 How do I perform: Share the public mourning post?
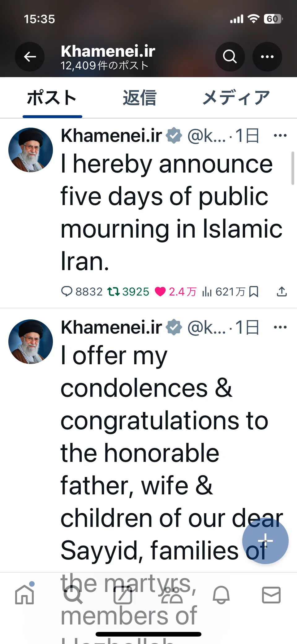[282, 291]
